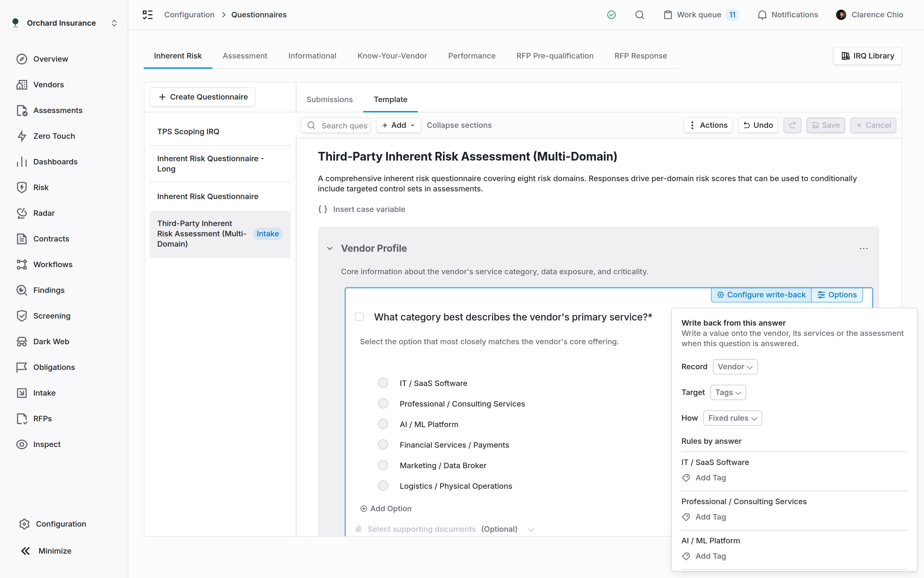
Task: Expand the supporting documents selector
Action: 531,530
